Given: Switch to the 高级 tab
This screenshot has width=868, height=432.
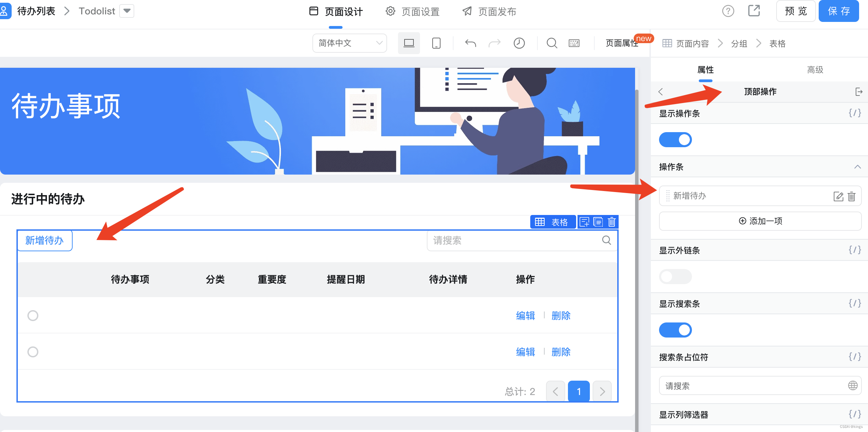Looking at the screenshot, I should [815, 70].
